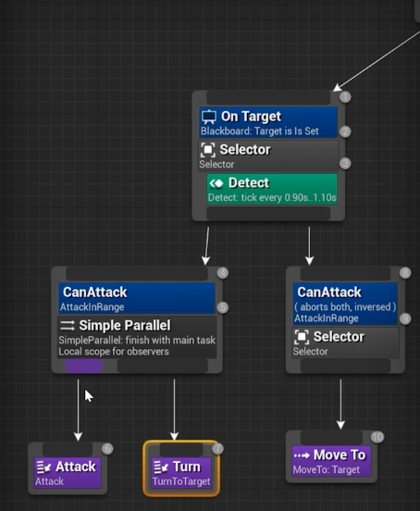Click the Detect service icon
This screenshot has height=511, width=420.
(x=216, y=183)
